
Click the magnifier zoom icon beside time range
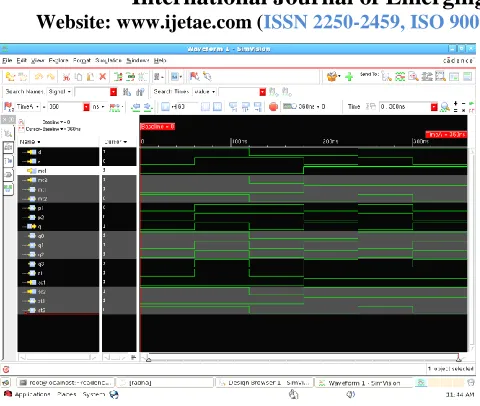[x=445, y=107]
